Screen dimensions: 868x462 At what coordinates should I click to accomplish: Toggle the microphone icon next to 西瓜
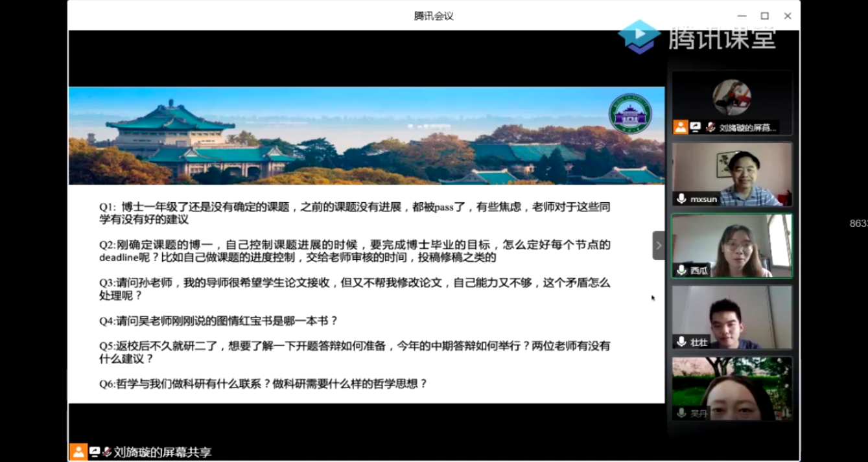click(682, 270)
